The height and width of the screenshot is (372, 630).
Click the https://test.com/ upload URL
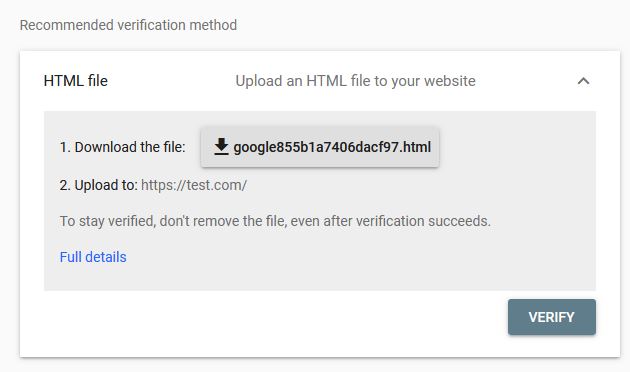[194, 185]
